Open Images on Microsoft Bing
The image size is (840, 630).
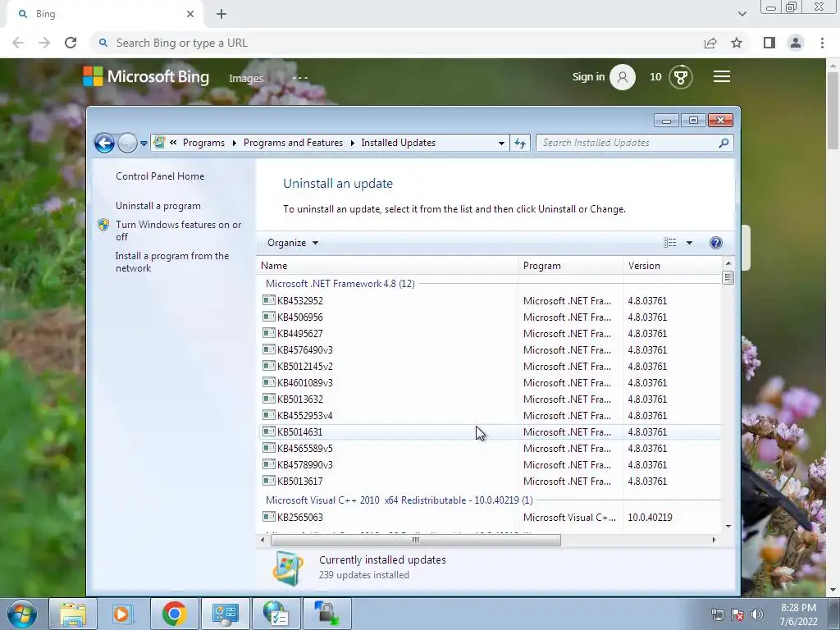point(246,78)
